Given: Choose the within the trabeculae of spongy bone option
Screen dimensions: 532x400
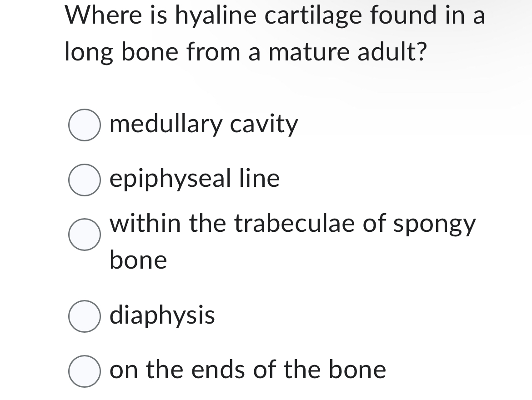Looking at the screenshot, I should pos(84,235).
